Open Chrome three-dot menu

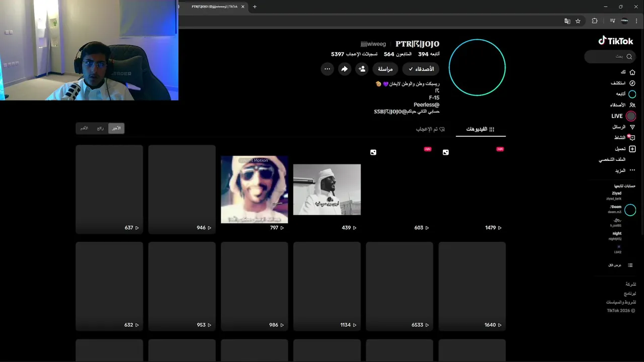point(636,21)
